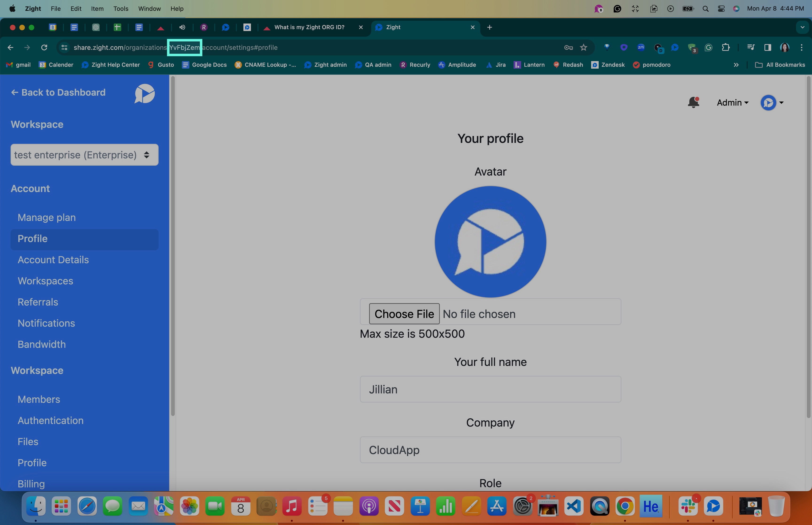Screen dimensions: 812x525
Task: Open Zight admin bookmark
Action: click(x=325, y=65)
